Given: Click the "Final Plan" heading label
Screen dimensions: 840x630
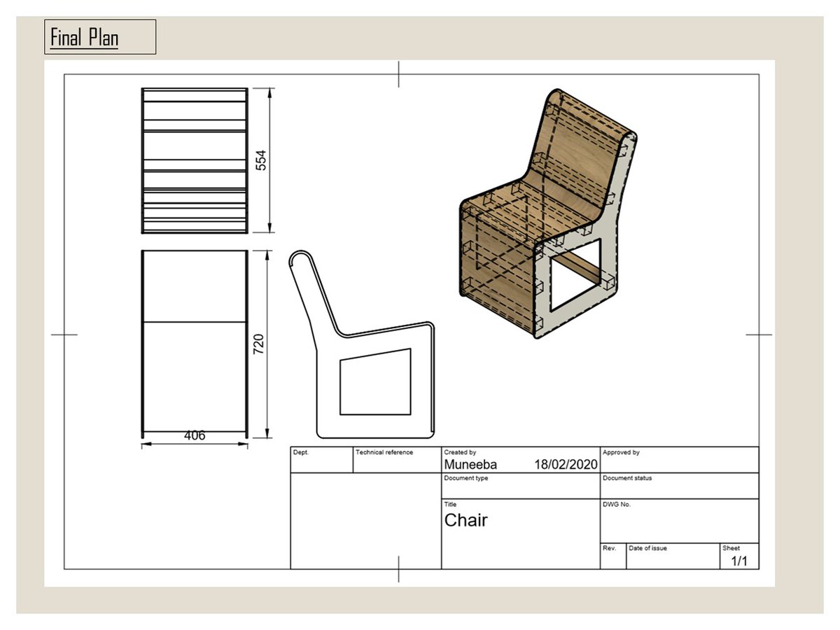Looking at the screenshot, I should tap(84, 37).
